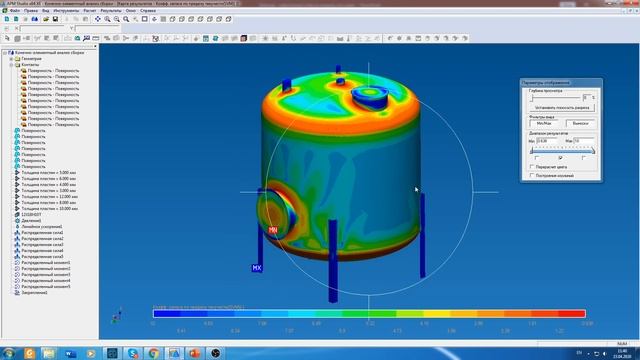The width and height of the screenshot is (640, 360).
Task: Click the Save diskette toolbar icon
Action: [55, 19]
